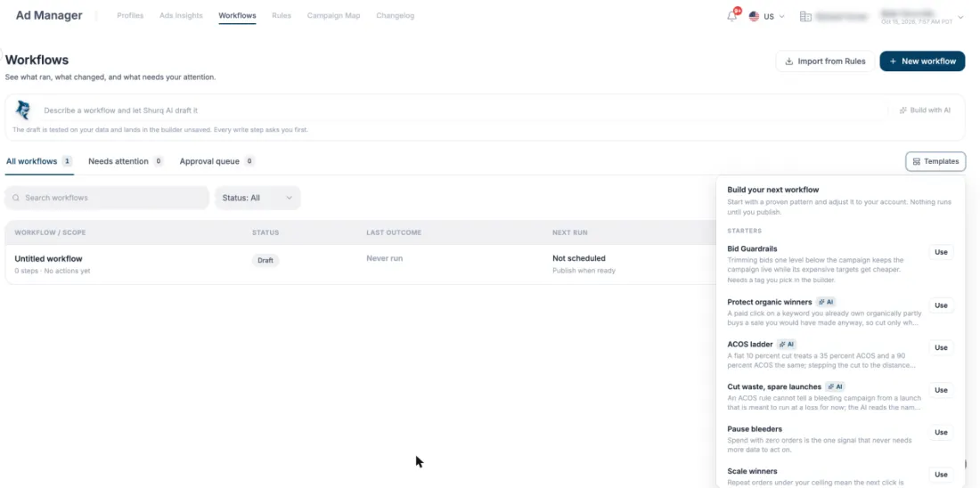Click the Never run outcome cell
This screenshot has width=980, height=488.
click(384, 258)
